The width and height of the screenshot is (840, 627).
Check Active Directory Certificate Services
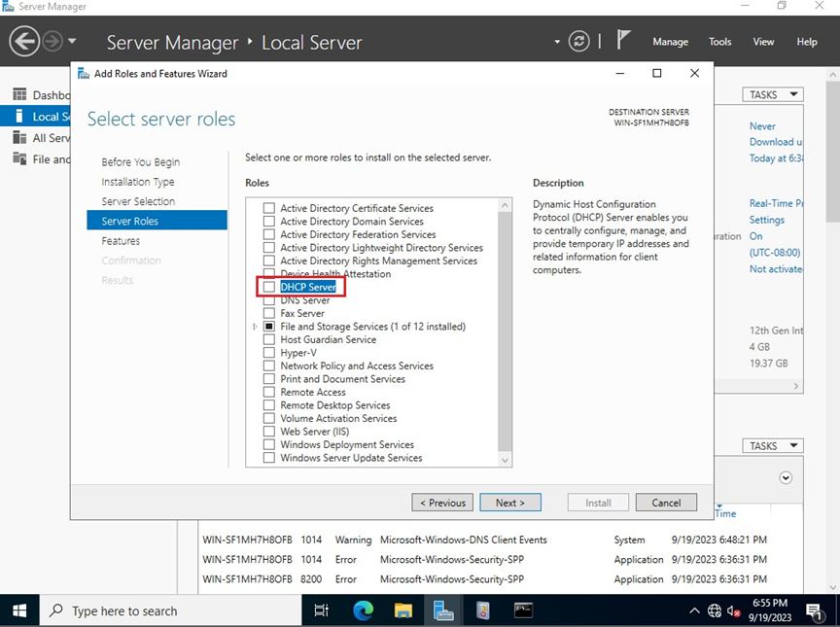(x=269, y=208)
